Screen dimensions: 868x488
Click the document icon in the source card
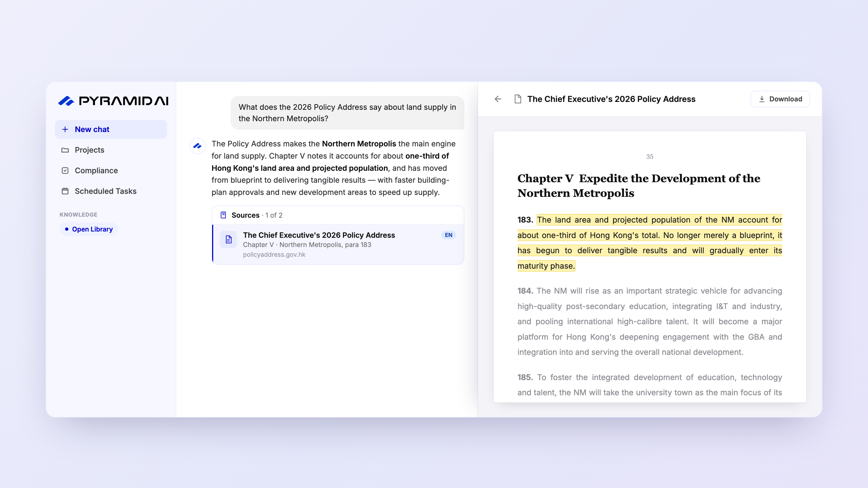click(228, 239)
